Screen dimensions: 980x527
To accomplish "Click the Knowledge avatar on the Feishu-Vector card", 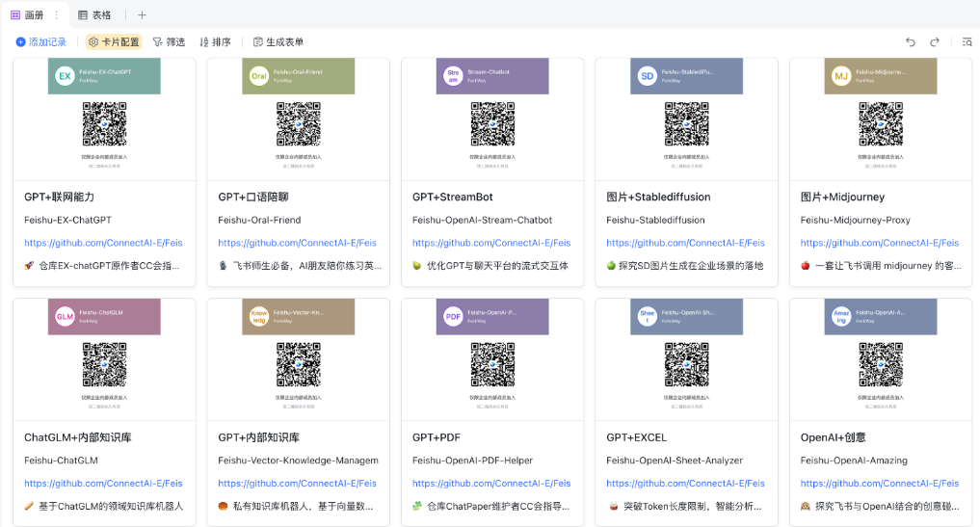I will pyautogui.click(x=259, y=317).
